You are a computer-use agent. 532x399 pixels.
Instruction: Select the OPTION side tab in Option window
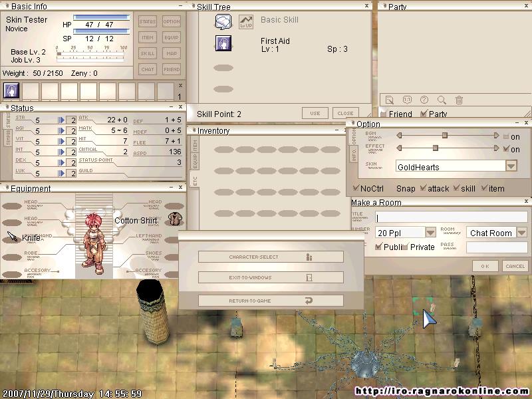tap(353, 137)
